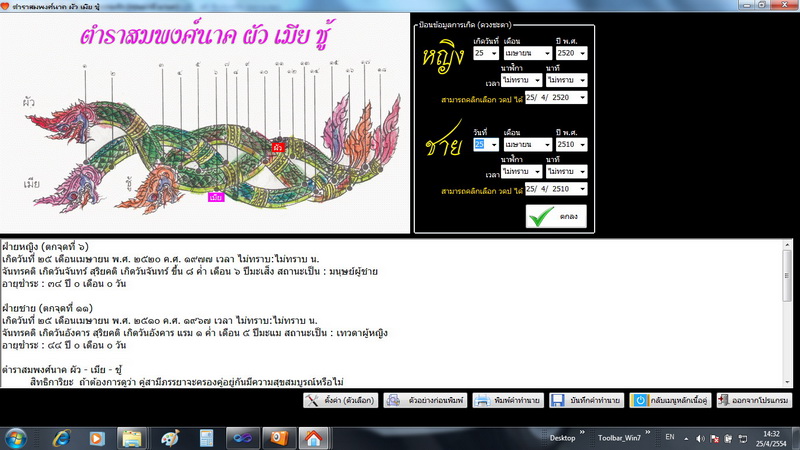
Task: Click the green checkmark ตกลง button
Action: tap(556, 216)
